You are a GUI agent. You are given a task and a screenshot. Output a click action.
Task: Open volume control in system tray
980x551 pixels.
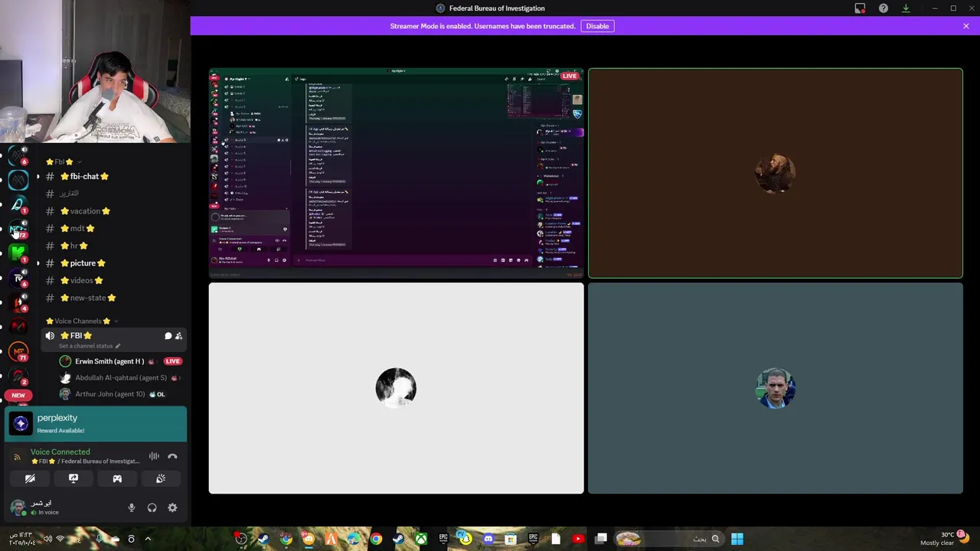tap(47, 539)
